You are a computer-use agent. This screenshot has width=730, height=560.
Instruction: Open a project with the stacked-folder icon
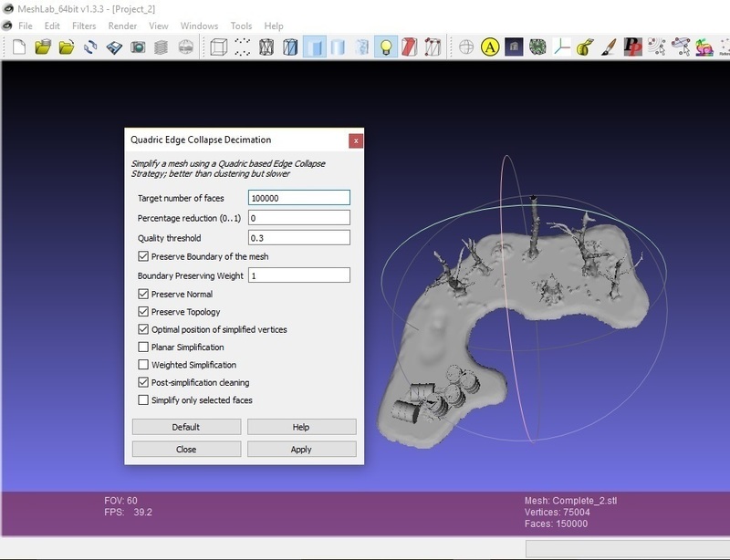43,47
